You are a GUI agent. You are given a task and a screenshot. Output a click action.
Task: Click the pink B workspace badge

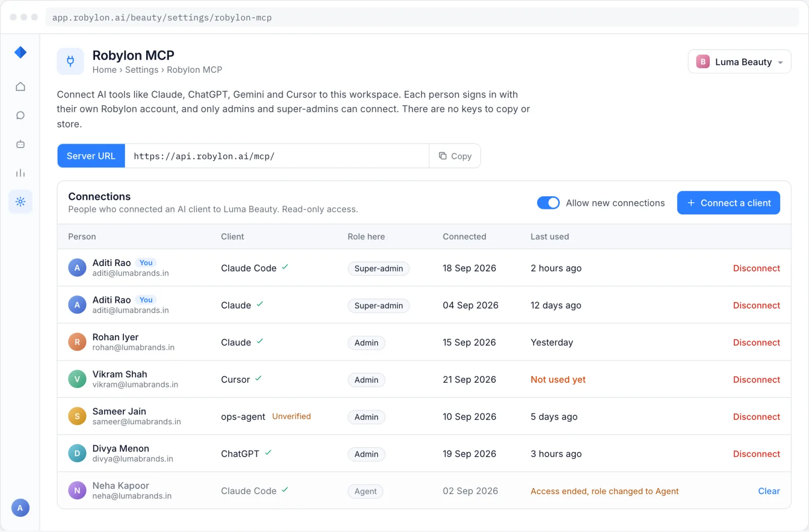[x=703, y=62]
